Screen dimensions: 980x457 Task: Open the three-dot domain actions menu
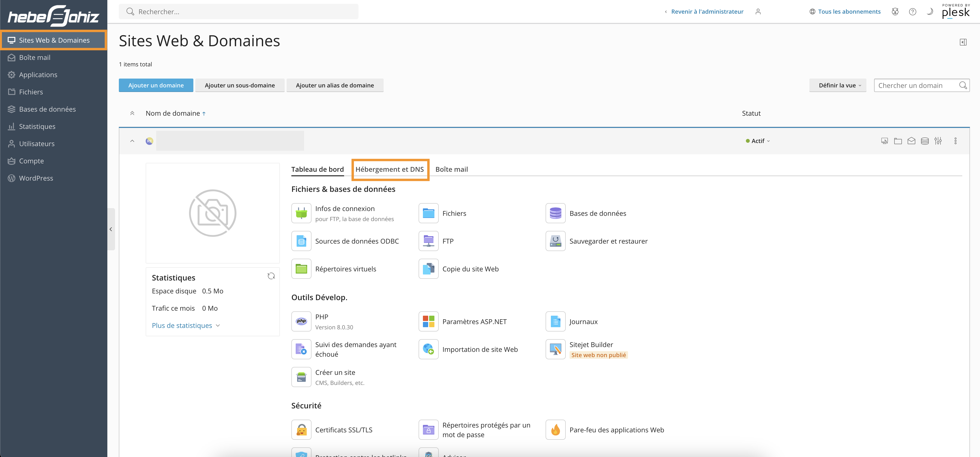coord(955,141)
